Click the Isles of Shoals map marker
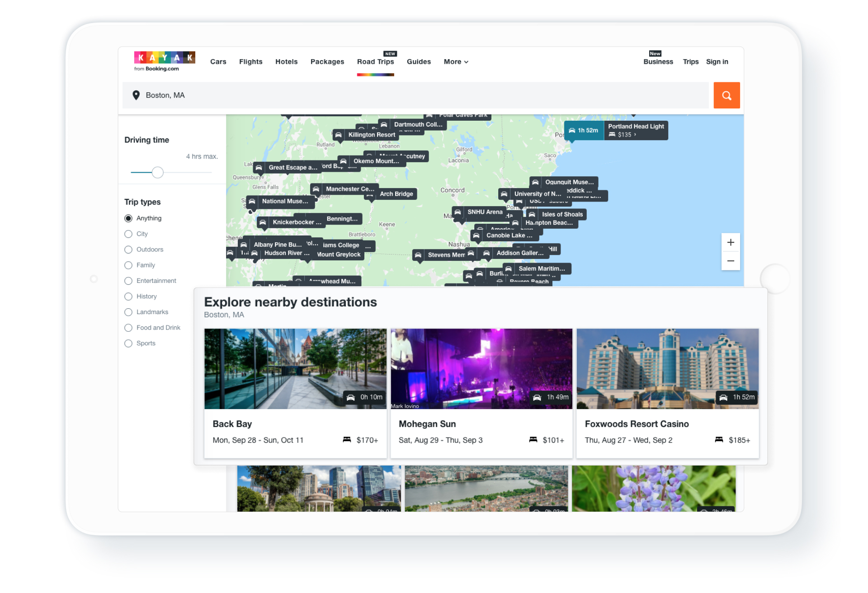The image size is (868, 593). 557,214
